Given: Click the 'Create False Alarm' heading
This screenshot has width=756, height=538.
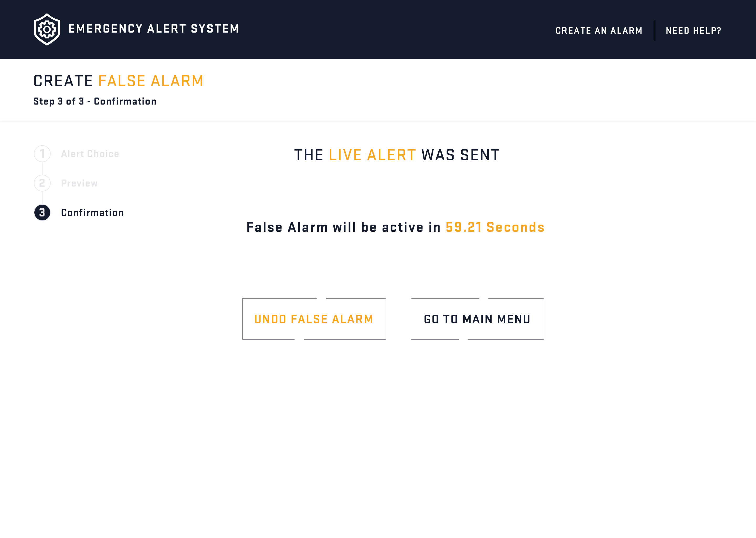Looking at the screenshot, I should pos(118,81).
